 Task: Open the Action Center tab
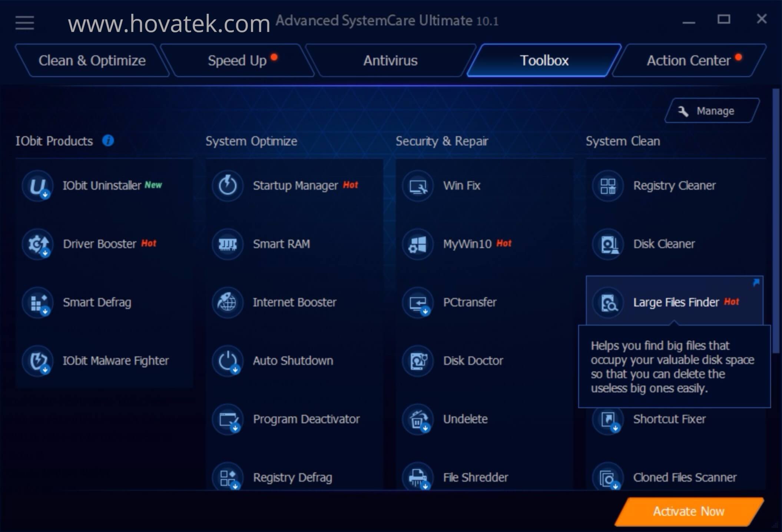click(689, 60)
